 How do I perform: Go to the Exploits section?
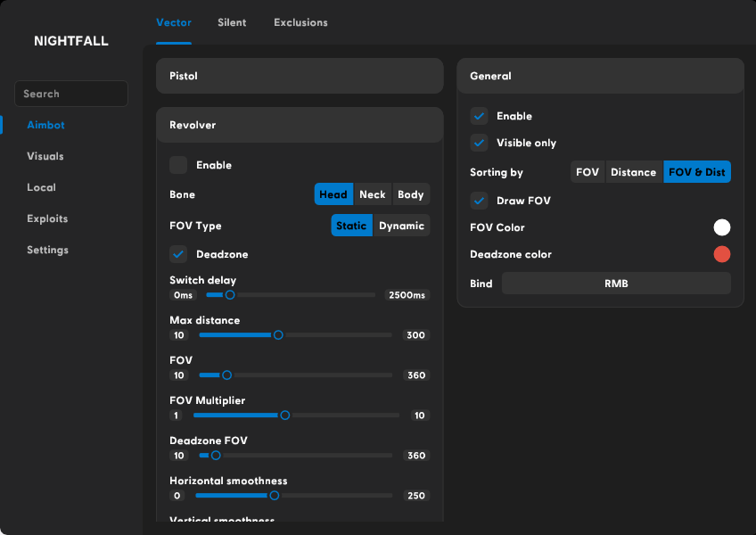pos(47,218)
